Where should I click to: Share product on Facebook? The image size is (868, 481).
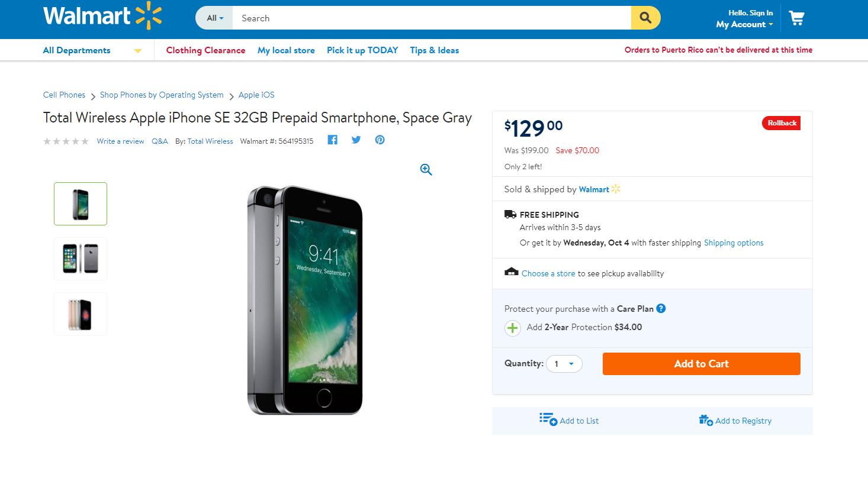click(x=333, y=140)
